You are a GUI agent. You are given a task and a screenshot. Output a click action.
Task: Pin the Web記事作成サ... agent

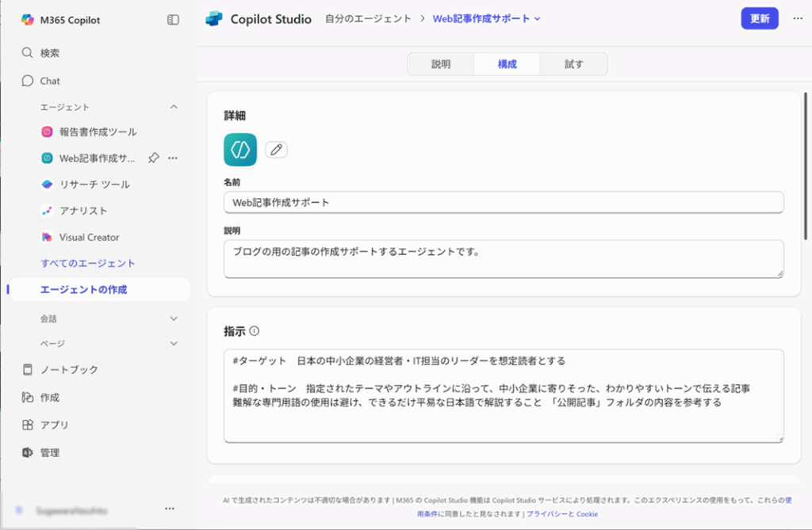point(153,158)
